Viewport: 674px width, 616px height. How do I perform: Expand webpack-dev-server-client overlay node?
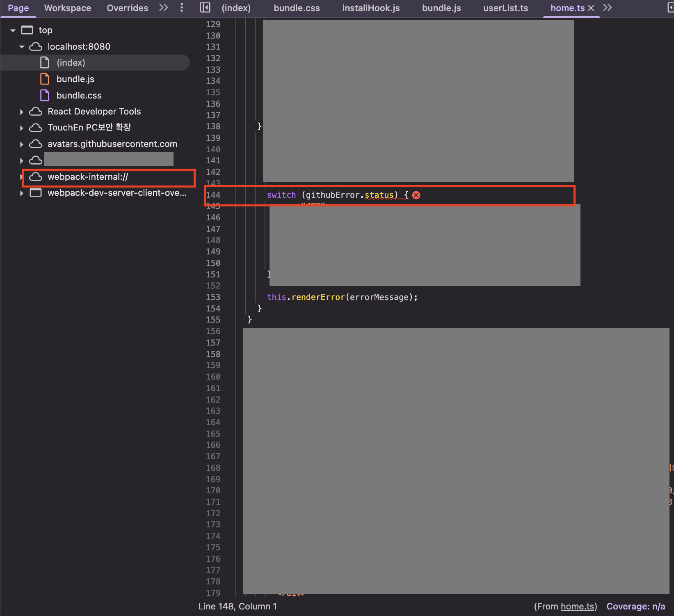22,193
